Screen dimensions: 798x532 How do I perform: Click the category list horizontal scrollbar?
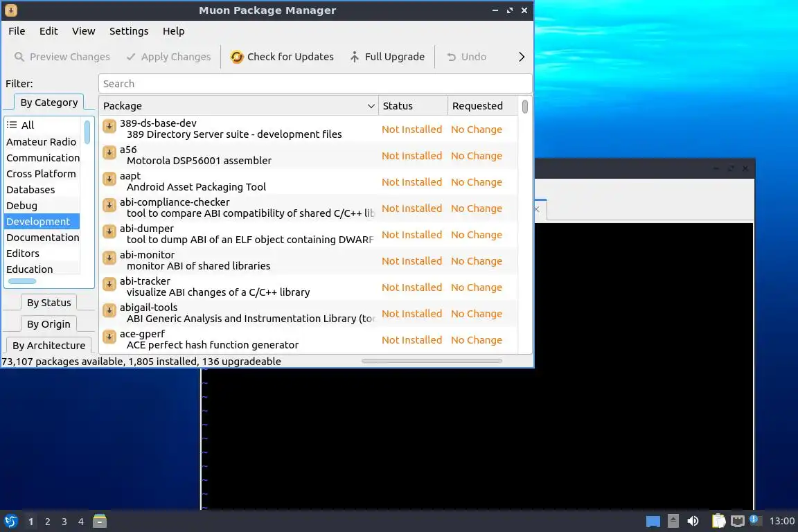[x=22, y=281]
